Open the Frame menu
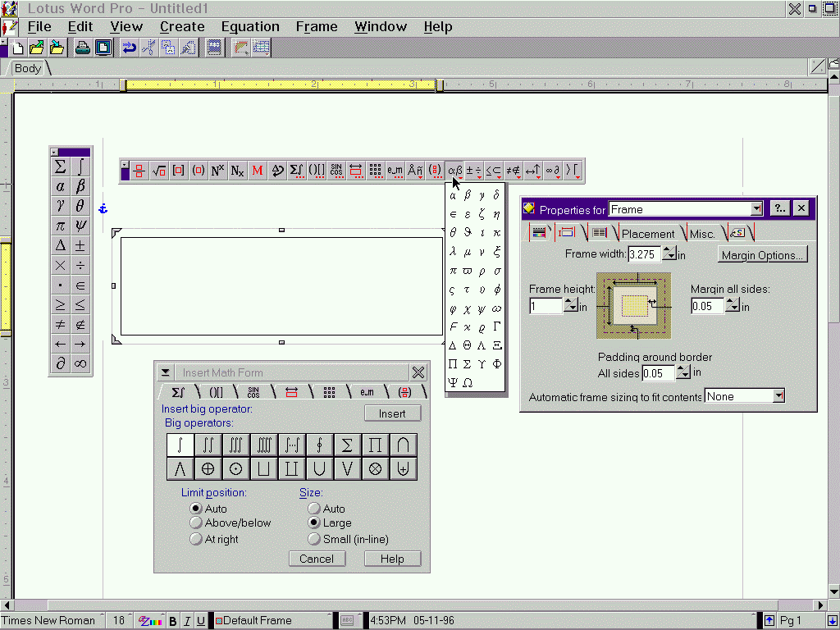This screenshot has width=840, height=630. 317,26
